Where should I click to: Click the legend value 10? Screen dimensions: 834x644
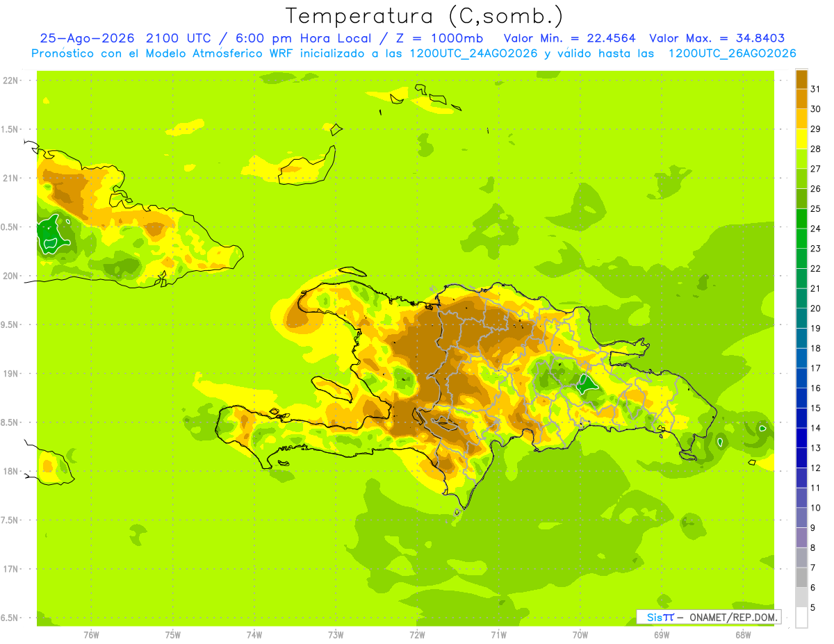(x=816, y=508)
